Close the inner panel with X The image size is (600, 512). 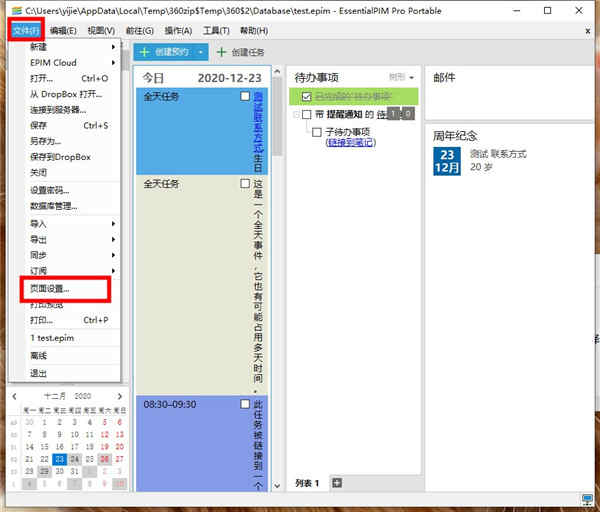588,31
